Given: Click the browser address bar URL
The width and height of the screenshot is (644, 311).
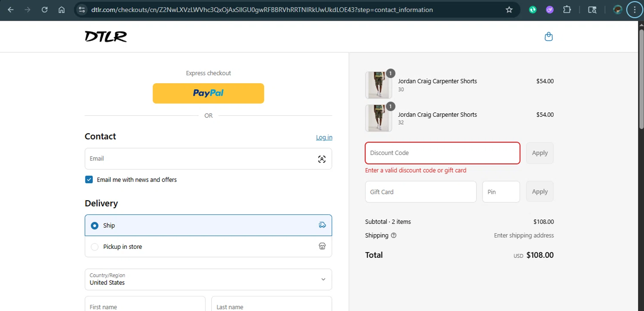Looking at the screenshot, I should 262,9.
